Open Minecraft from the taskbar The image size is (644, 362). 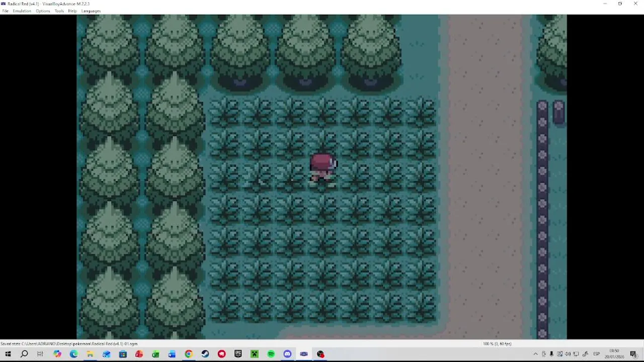[x=254, y=354]
